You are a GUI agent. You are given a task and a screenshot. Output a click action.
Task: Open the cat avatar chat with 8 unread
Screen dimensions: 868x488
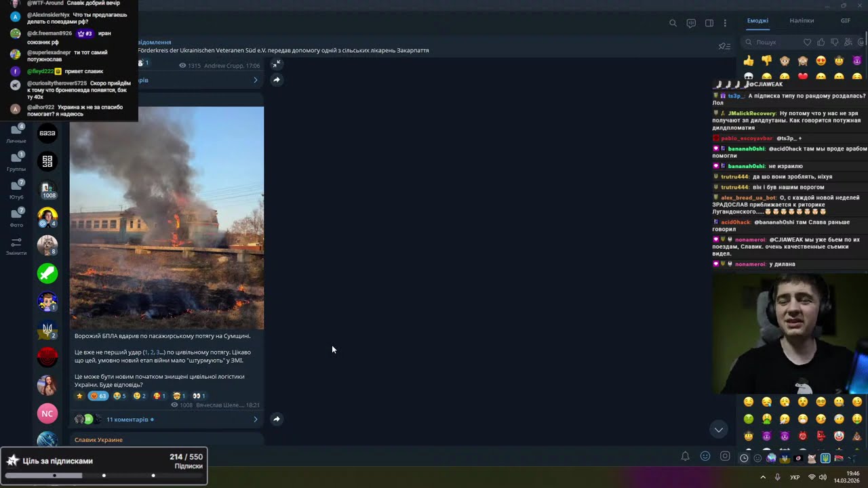coord(47,245)
